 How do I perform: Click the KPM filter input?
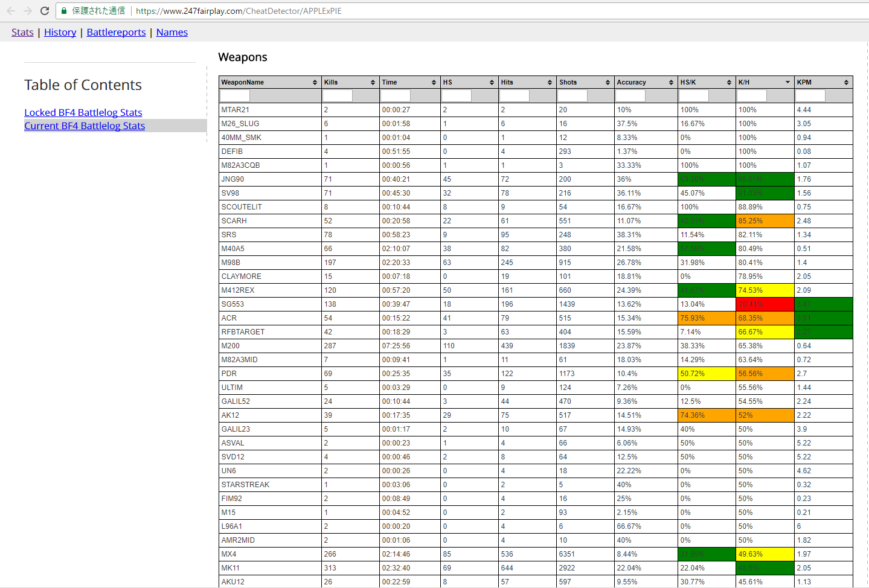click(x=810, y=95)
